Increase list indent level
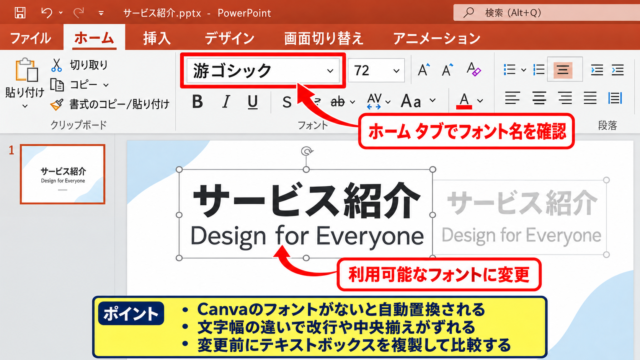The image size is (640, 360). click(x=618, y=70)
